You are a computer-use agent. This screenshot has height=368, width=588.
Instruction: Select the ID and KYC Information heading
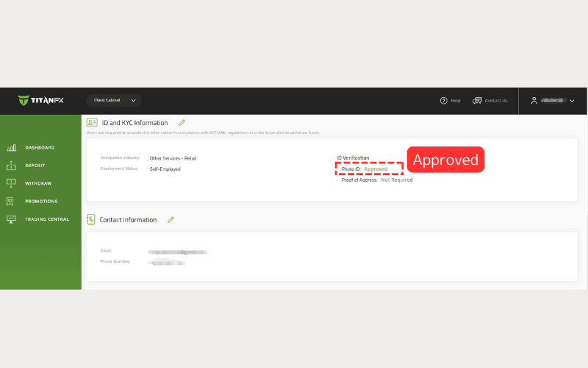[x=135, y=123]
